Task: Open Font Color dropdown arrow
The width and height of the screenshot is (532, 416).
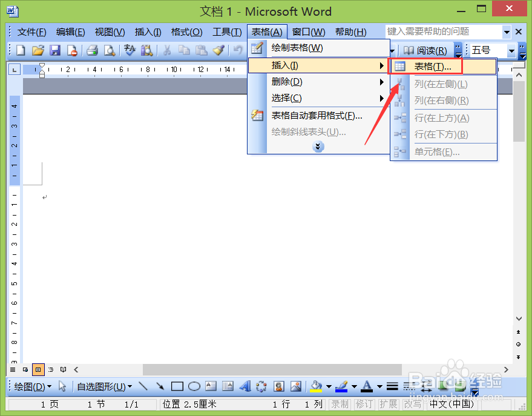Action: (379, 386)
